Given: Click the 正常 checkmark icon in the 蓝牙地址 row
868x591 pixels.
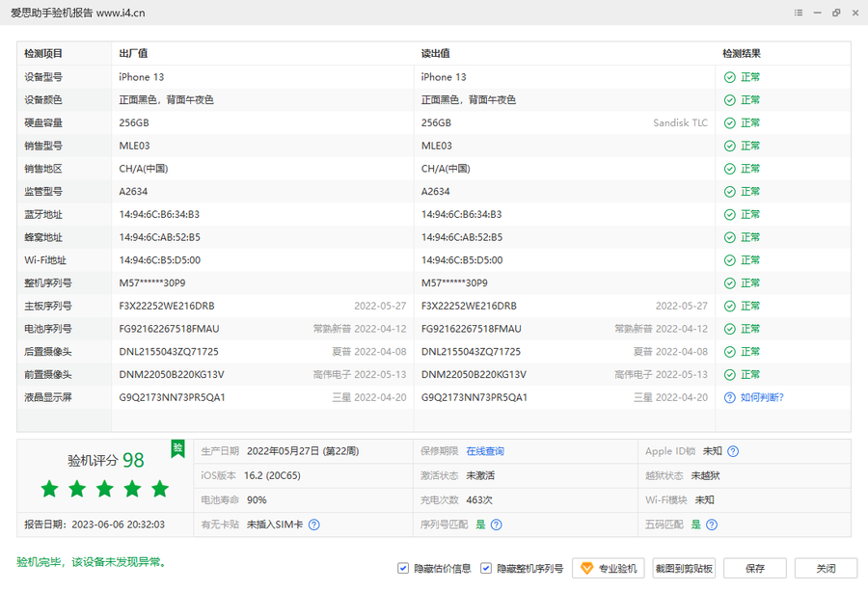Looking at the screenshot, I should 730,215.
